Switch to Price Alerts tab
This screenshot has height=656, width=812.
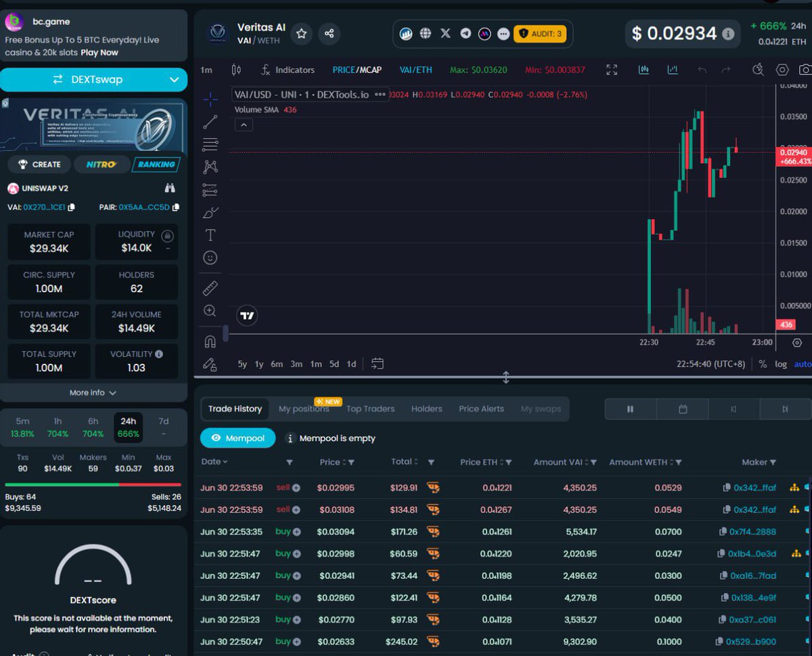481,408
